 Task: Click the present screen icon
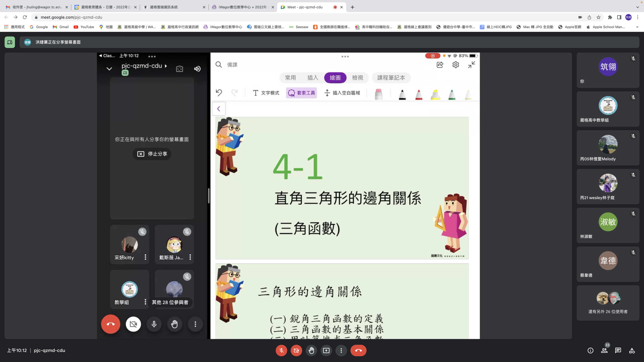click(x=326, y=350)
